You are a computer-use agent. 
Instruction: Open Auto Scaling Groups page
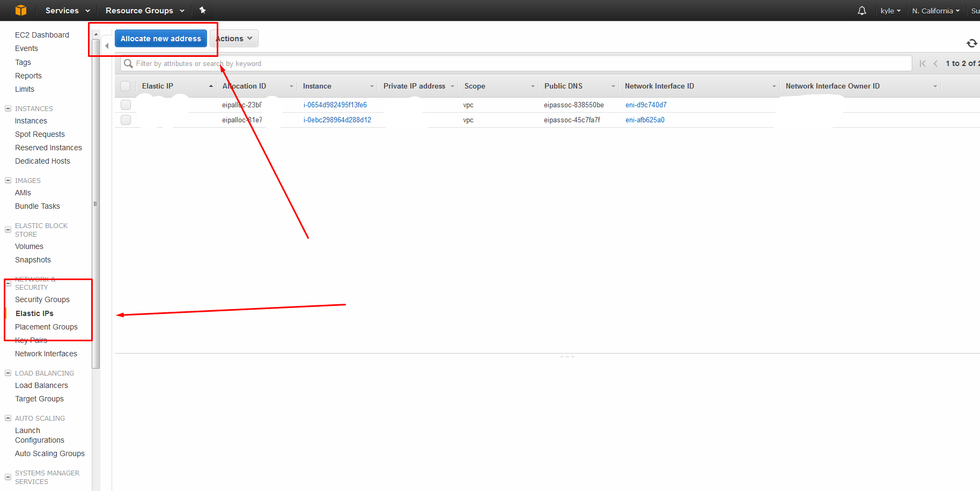50,453
